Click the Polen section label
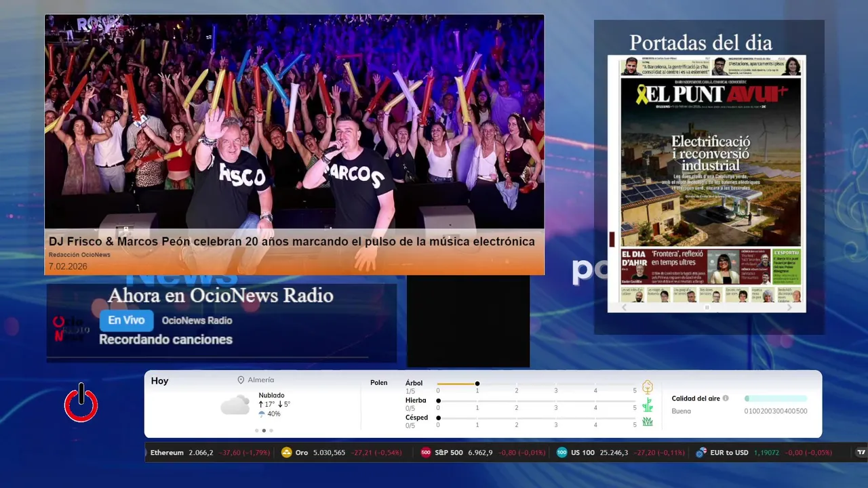Screen dimensions: 868x488 [379, 383]
